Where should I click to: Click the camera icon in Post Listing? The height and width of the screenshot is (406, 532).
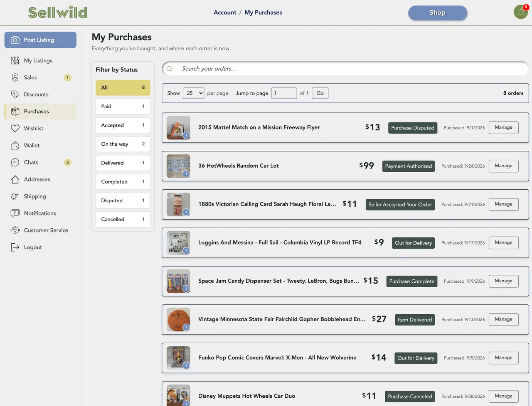15,40
